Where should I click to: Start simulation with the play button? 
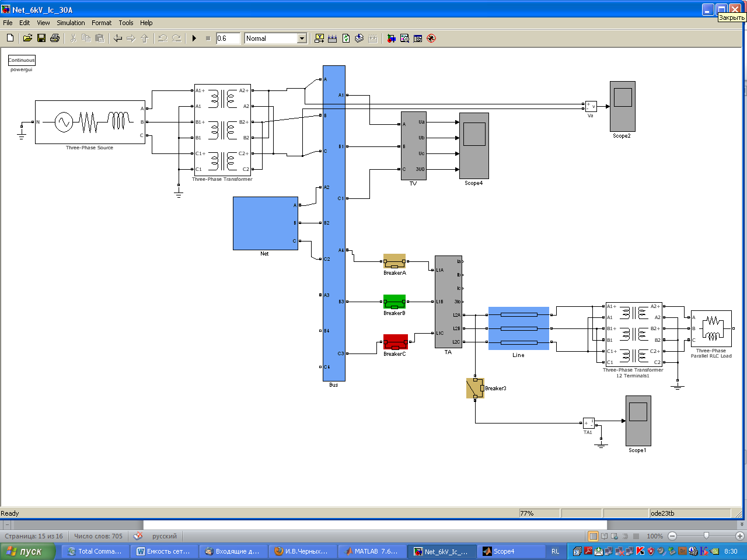coord(194,38)
